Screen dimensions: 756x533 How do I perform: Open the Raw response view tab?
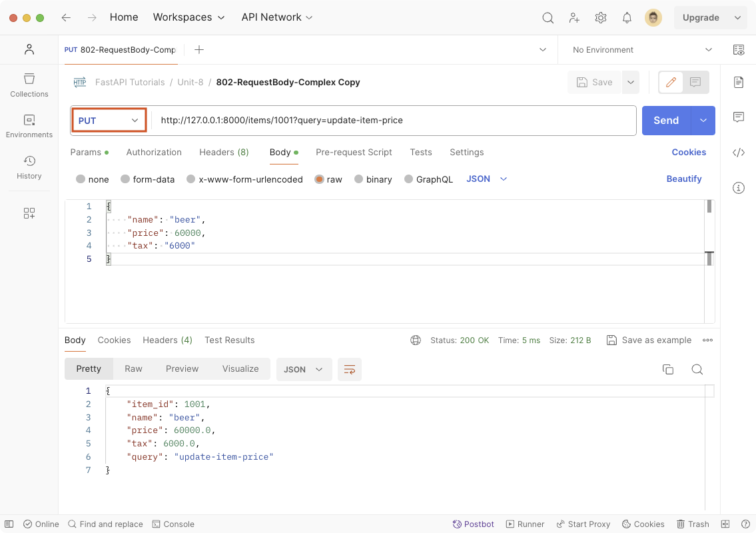(133, 368)
